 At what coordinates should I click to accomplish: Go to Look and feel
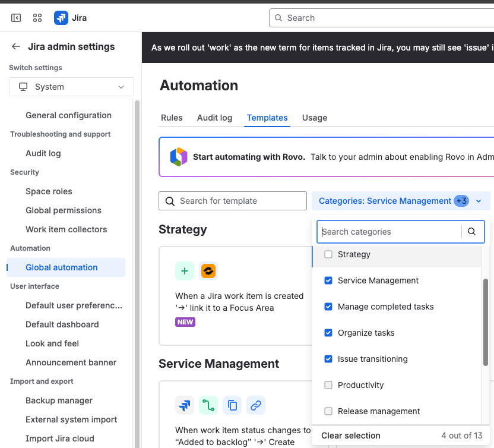[52, 343]
